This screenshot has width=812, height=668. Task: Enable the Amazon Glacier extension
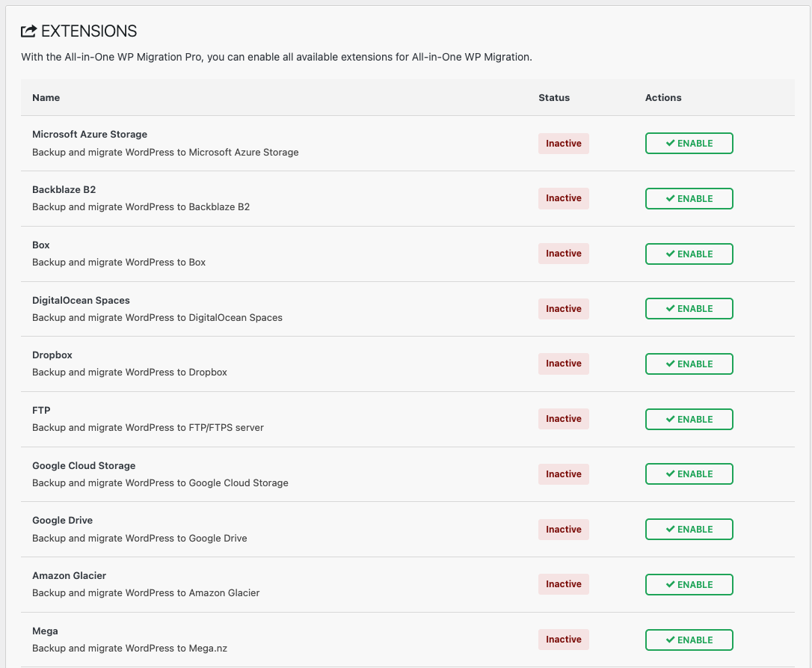tap(689, 585)
